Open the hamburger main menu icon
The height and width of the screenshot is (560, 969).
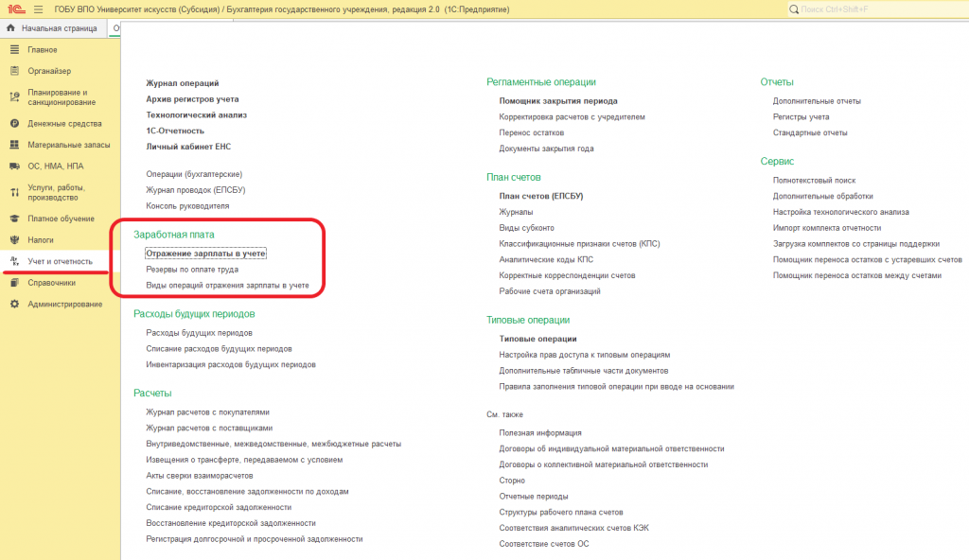[x=38, y=9]
